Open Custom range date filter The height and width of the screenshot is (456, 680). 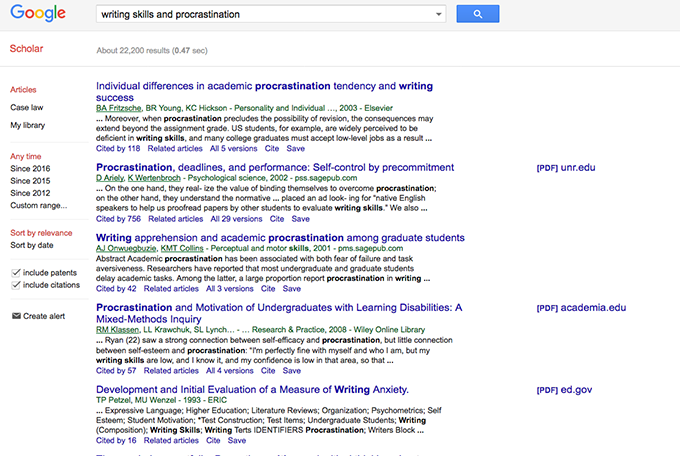[39, 205]
